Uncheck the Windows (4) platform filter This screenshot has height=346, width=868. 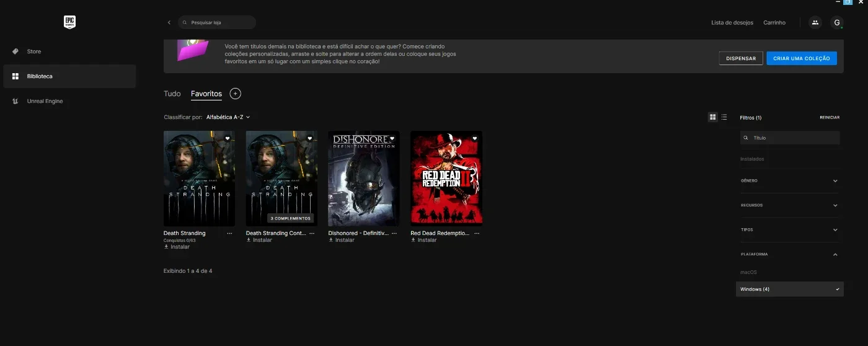click(790, 289)
